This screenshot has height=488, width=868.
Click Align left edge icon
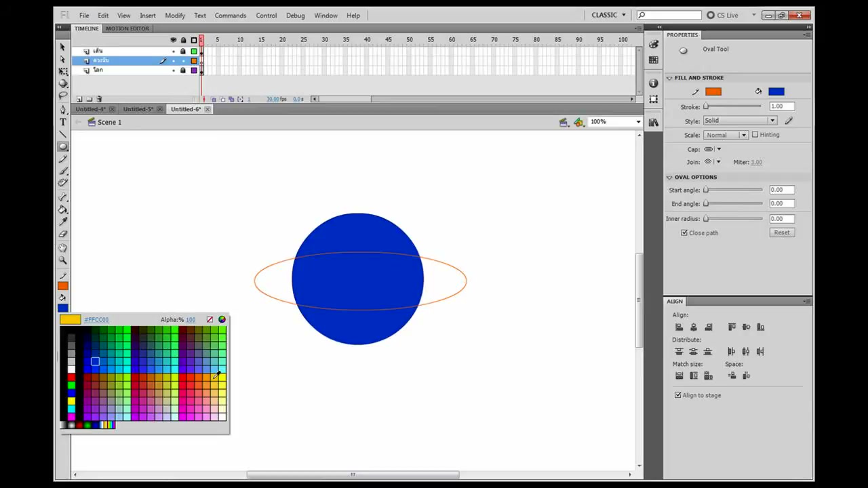click(679, 327)
